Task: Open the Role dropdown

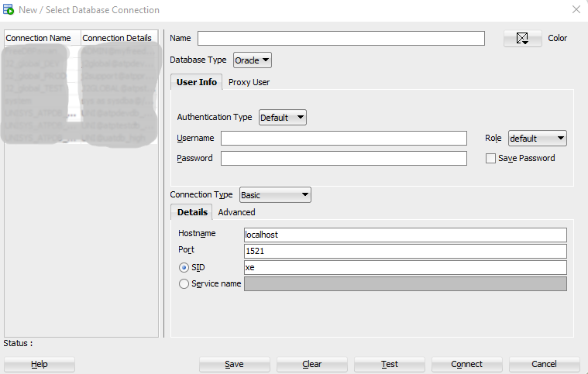Action: point(537,139)
